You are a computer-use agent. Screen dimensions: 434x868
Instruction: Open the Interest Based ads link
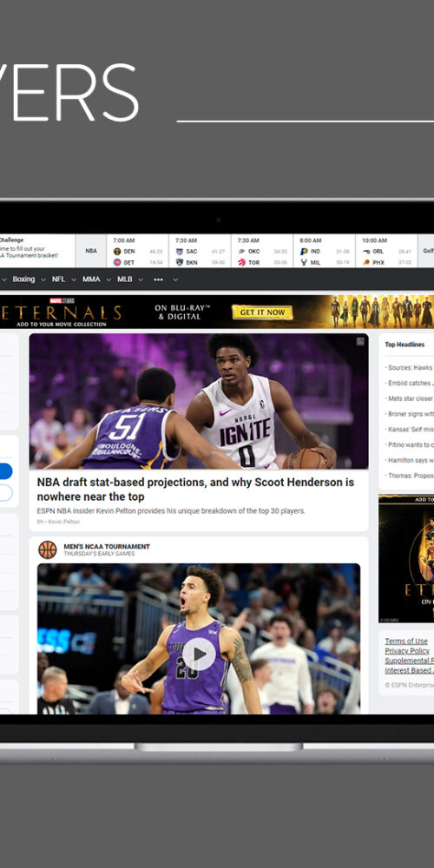coord(409,670)
